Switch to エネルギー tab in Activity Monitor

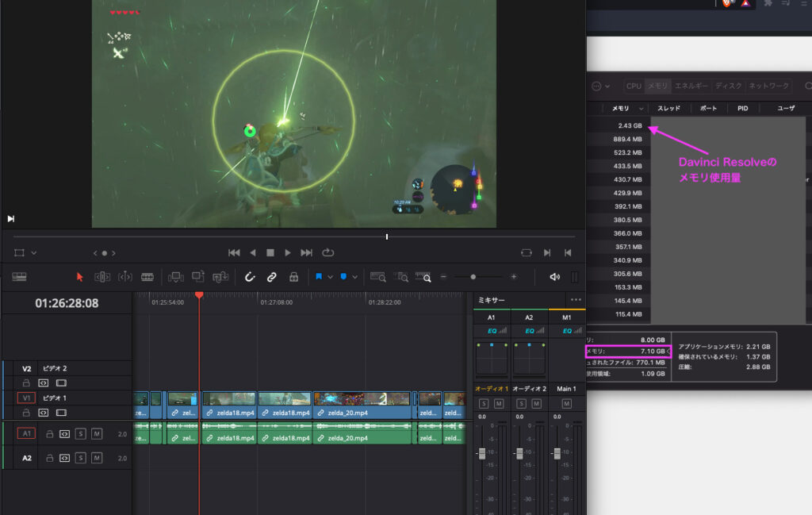point(691,86)
